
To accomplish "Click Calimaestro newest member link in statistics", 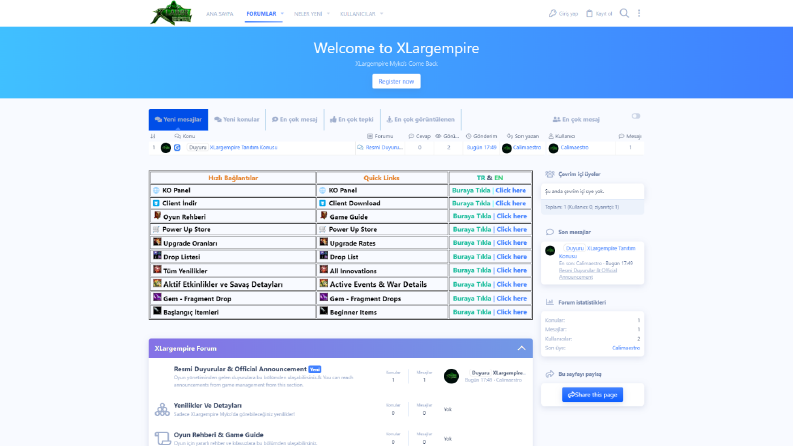I will (x=626, y=348).
